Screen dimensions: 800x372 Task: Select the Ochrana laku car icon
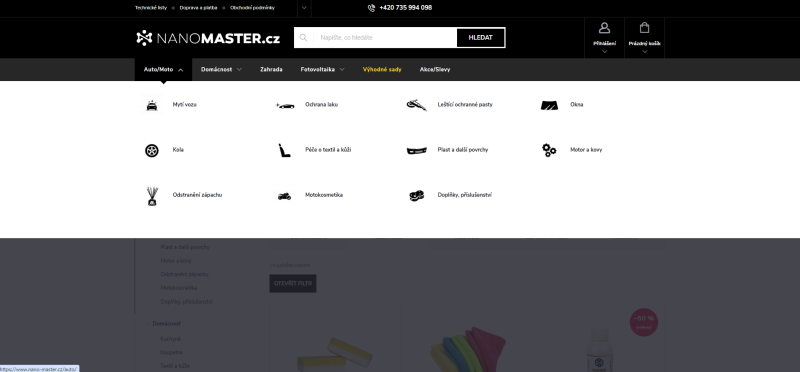point(285,105)
